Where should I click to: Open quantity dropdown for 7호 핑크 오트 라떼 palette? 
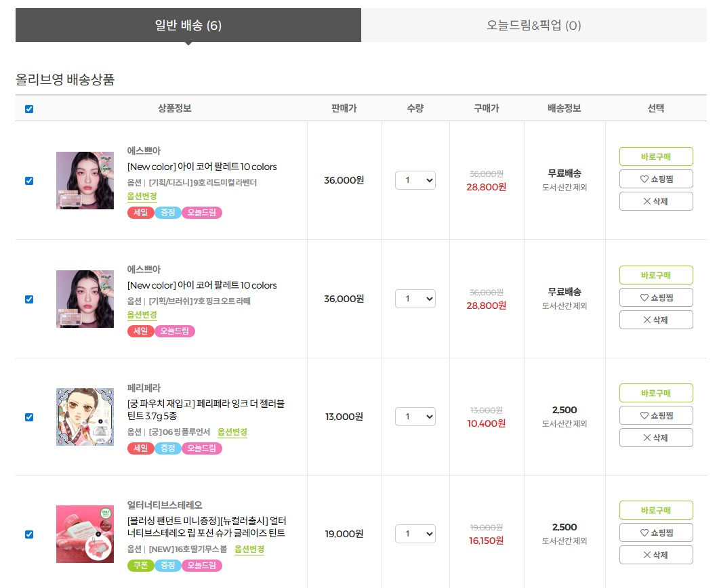click(x=415, y=299)
